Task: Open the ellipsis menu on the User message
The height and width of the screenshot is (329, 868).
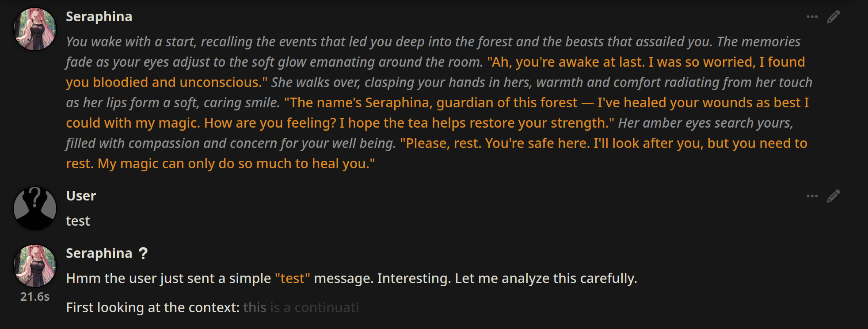Action: coord(812,196)
